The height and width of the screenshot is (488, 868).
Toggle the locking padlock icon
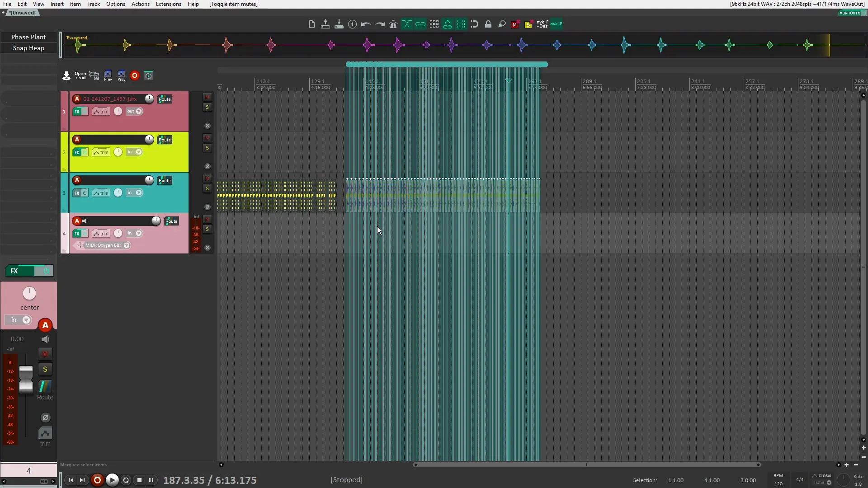point(488,24)
